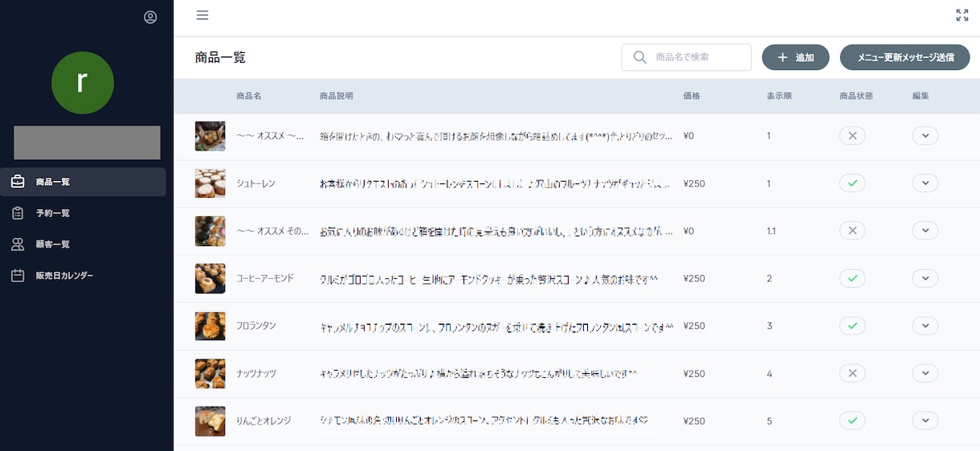Image resolution: width=980 pixels, height=451 pixels.
Task: Click the メニュー更新メッセージ送信 button
Action: tap(905, 57)
